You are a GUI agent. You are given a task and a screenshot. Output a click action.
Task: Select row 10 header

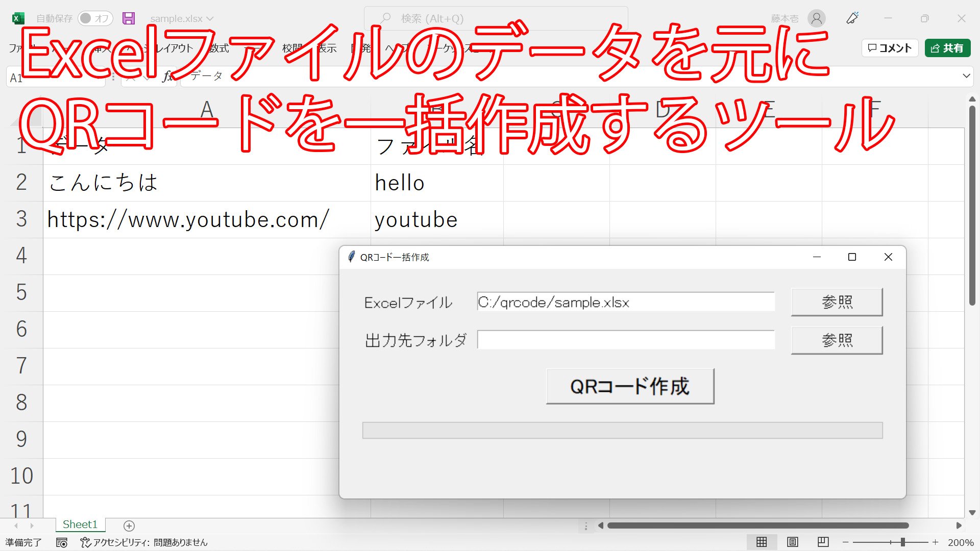tap(21, 477)
